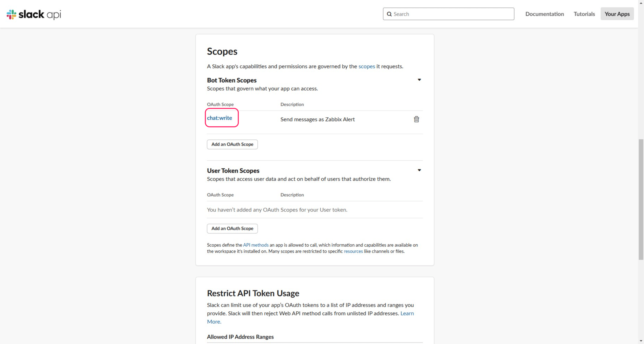Click Learn More about IP restrictions

click(x=407, y=313)
